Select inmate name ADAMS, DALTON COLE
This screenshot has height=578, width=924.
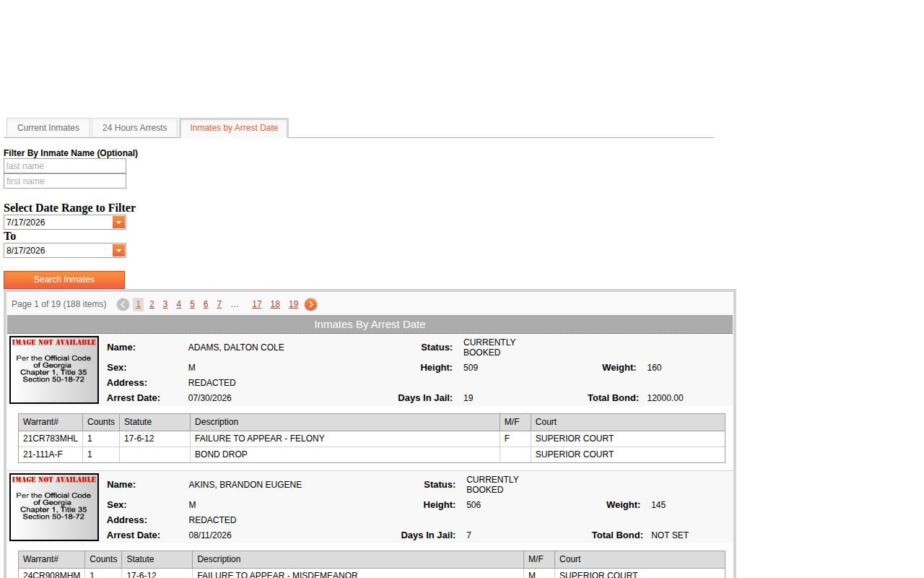pyautogui.click(x=236, y=348)
